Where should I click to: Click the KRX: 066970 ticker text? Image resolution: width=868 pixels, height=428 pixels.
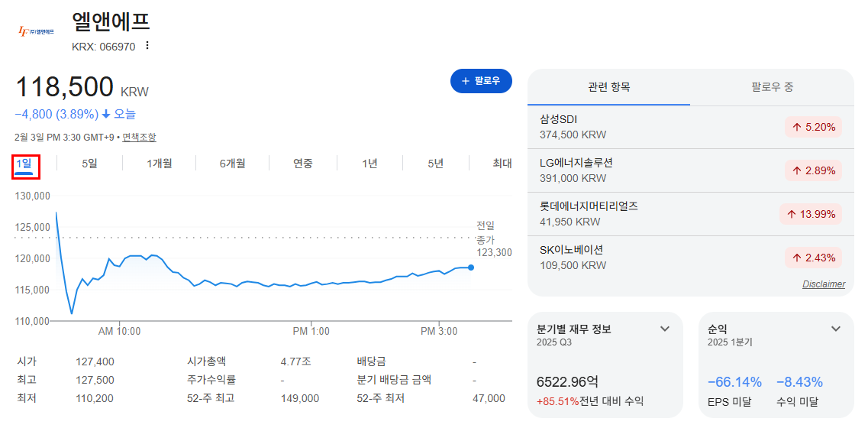(104, 47)
